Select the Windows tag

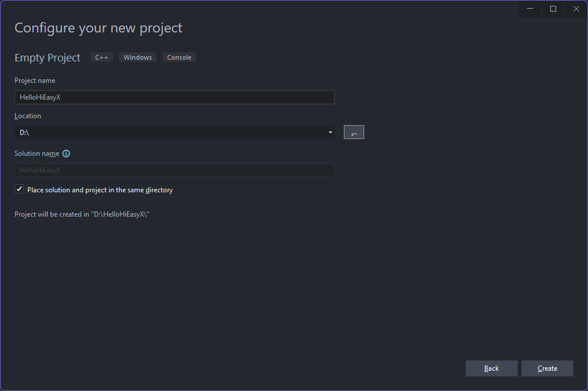pyautogui.click(x=137, y=57)
